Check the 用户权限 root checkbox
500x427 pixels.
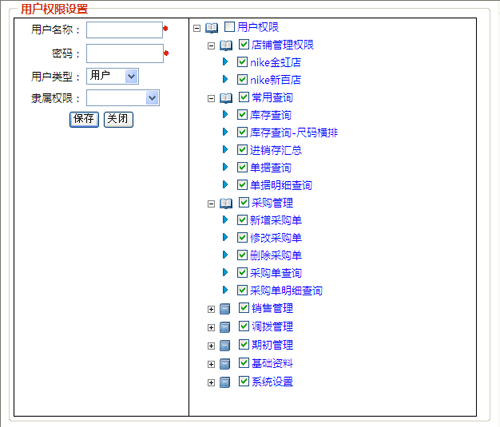(x=229, y=27)
